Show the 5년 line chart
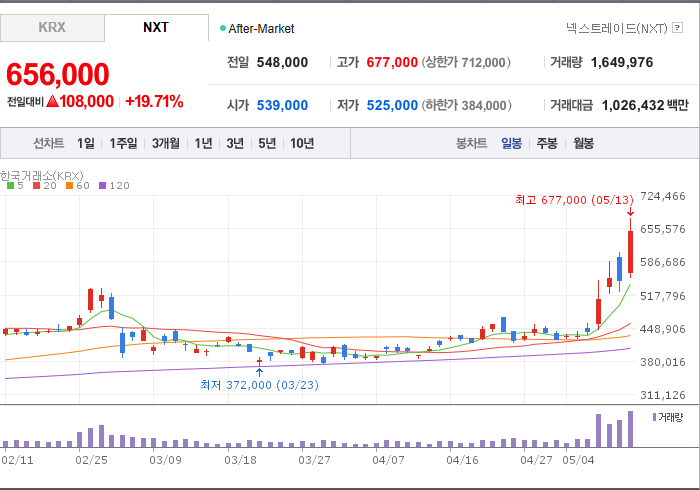The image size is (700, 490). (x=267, y=143)
